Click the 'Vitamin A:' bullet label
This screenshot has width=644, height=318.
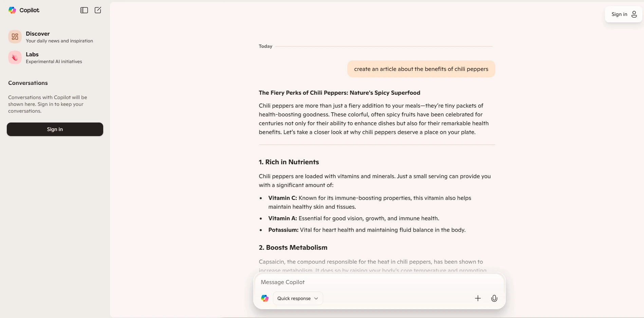[x=282, y=218]
